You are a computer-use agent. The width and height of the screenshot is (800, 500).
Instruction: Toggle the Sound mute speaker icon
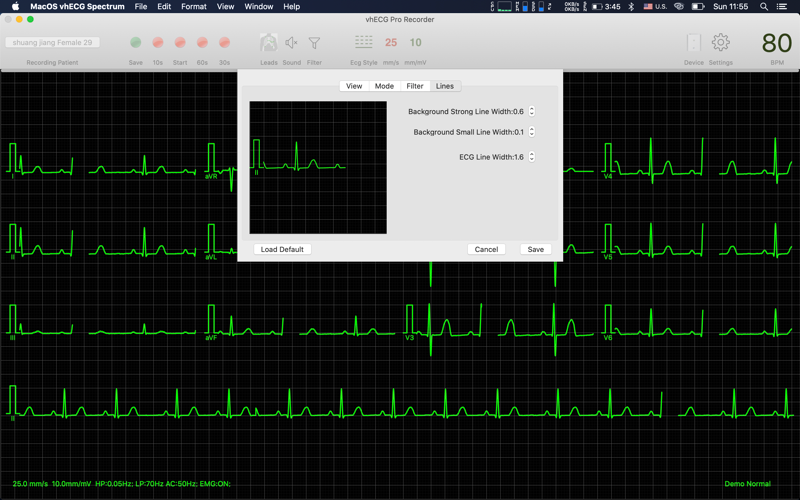pos(291,43)
